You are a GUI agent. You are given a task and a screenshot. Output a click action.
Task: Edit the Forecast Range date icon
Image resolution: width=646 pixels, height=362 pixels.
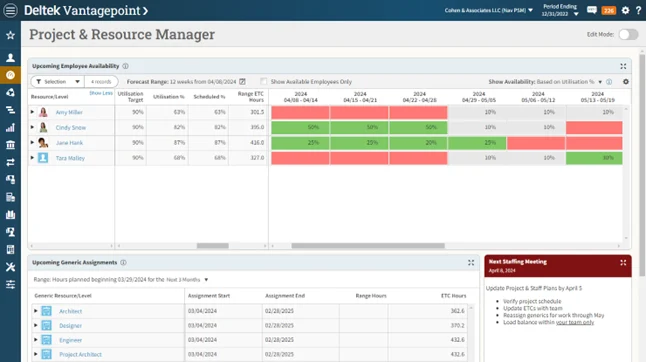242,82
